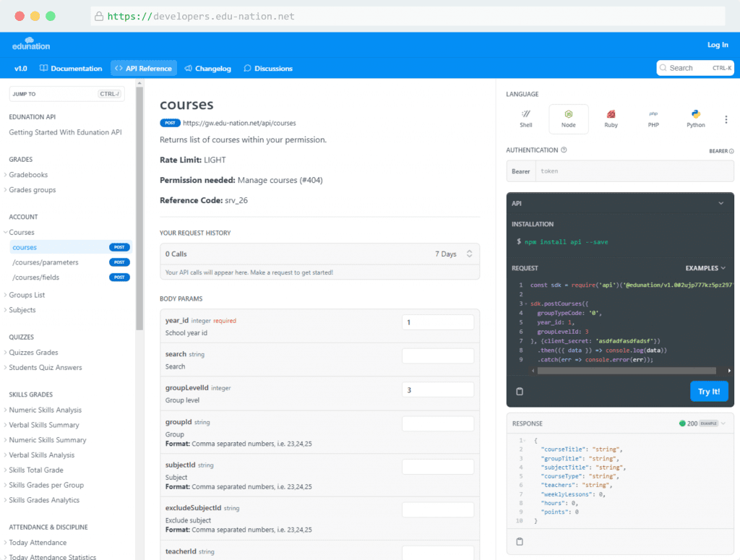
Task: Click the search string input field
Action: pyautogui.click(x=438, y=356)
